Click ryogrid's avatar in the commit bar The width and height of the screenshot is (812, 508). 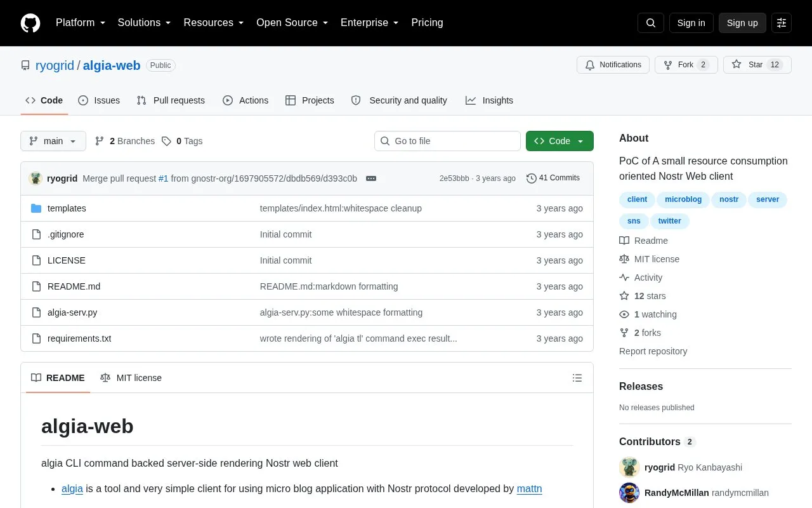[x=36, y=178]
